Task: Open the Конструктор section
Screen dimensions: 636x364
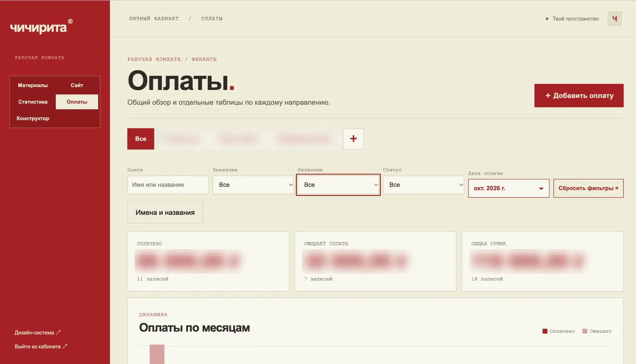Action: pos(33,118)
